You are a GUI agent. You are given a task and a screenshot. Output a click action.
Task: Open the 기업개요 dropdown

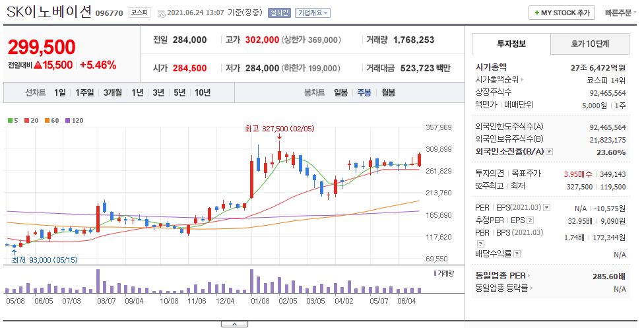[313, 13]
